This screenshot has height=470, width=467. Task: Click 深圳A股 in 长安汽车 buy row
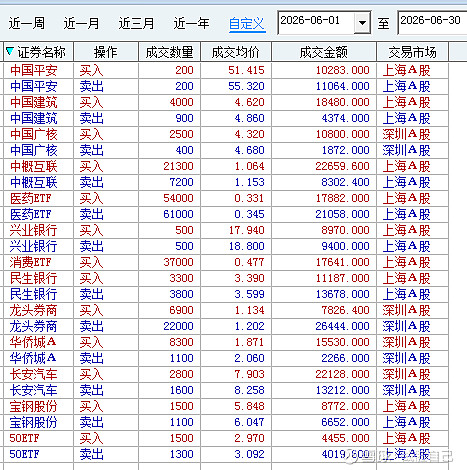[x=406, y=374]
